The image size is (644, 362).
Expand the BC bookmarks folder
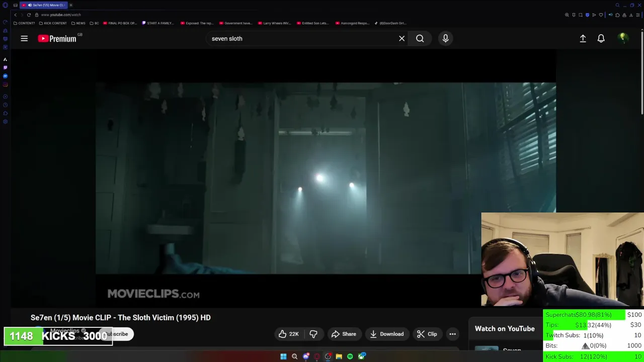coord(94,23)
